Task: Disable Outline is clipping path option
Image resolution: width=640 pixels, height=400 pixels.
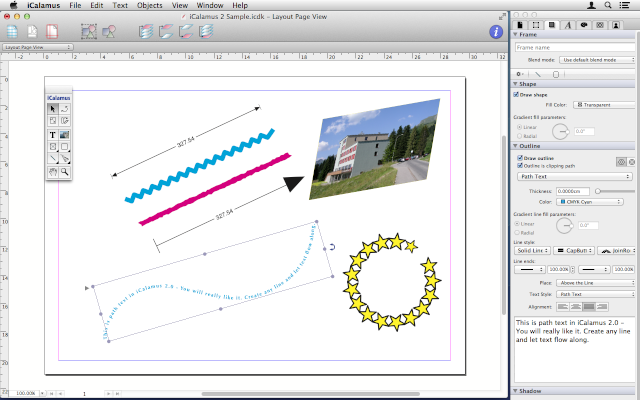Action: pos(517,165)
